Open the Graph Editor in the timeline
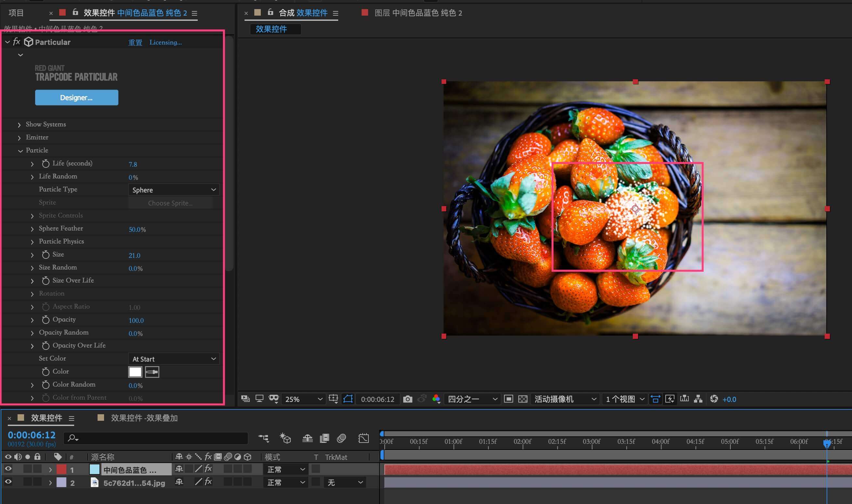This screenshot has width=852, height=504. coord(363,438)
